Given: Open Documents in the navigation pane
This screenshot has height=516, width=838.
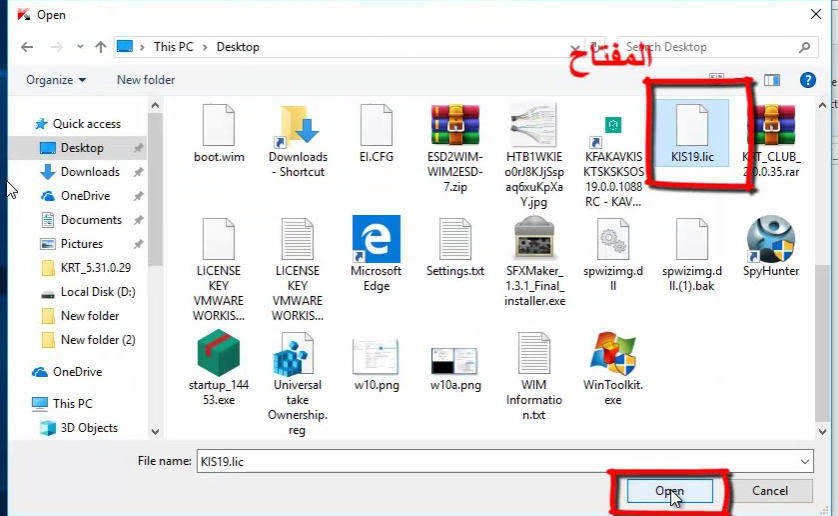Looking at the screenshot, I should (91, 220).
